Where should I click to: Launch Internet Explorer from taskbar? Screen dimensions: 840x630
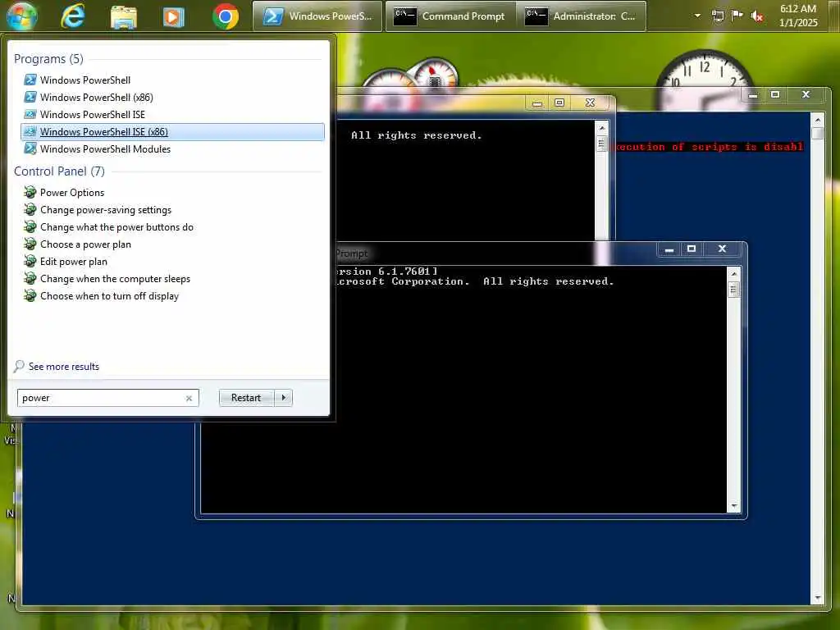[72, 16]
